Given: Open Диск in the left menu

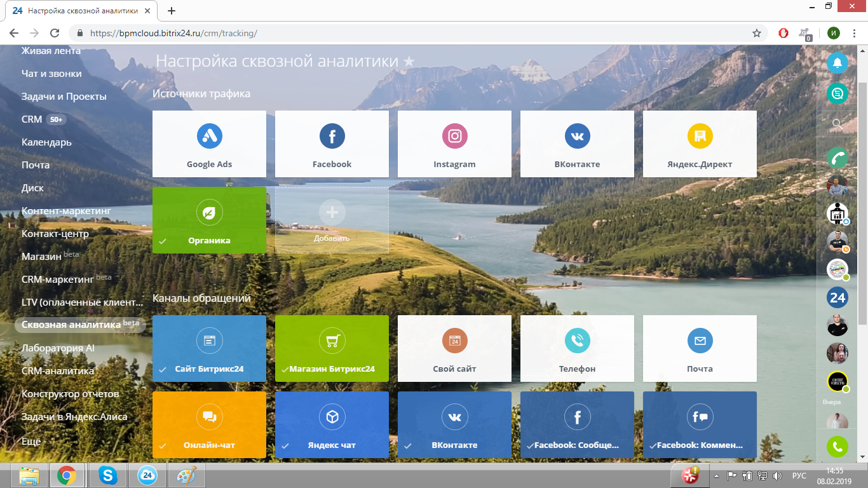Looking at the screenshot, I should 32,188.
